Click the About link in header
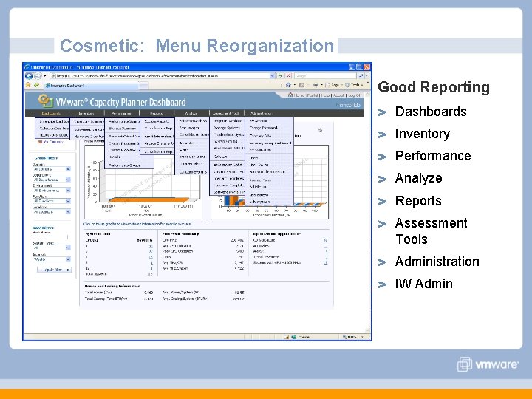 tap(338, 95)
